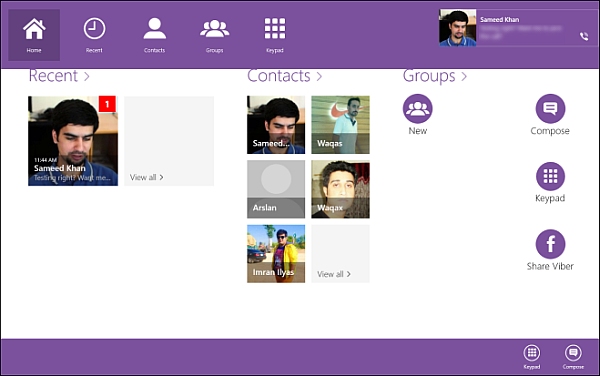Image resolution: width=600 pixels, height=376 pixels.
Task: Switch to the Contacts tab in top bar
Action: 155,35
